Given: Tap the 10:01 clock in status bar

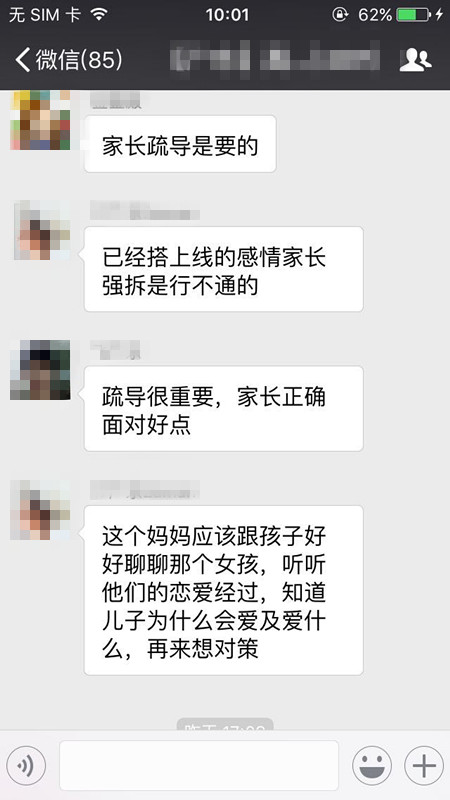Looking at the screenshot, I should coord(227,15).
